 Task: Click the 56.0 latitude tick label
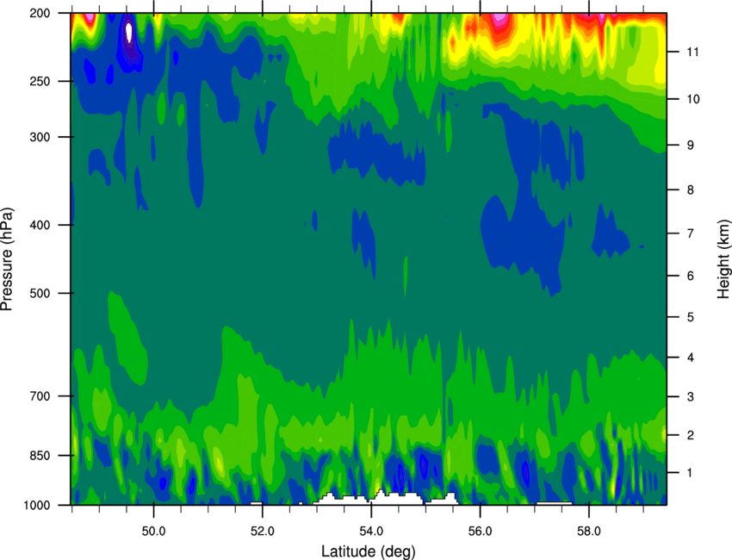click(x=480, y=532)
